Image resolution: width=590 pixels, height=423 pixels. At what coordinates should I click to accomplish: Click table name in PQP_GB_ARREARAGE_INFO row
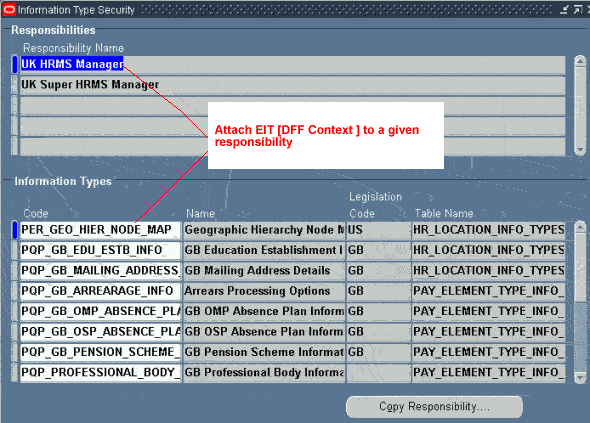point(488,291)
